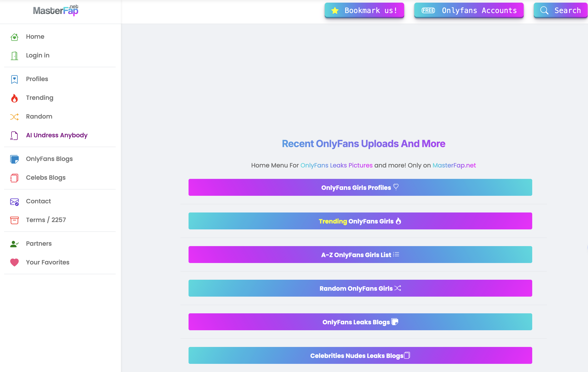Click the Profiles bookmark icon
This screenshot has height=372, width=588.
[14, 79]
